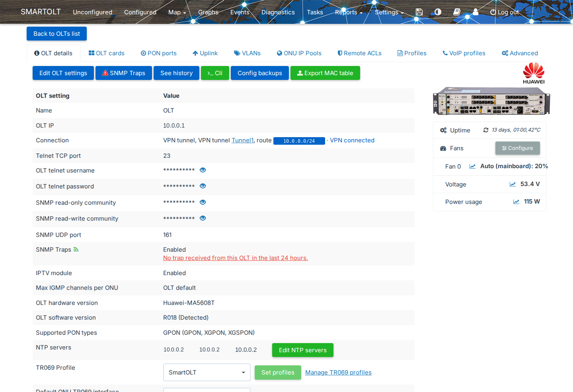The height and width of the screenshot is (392, 573).
Task: Open the TR069 Profile SmartOLT dropdown
Action: [207, 373]
